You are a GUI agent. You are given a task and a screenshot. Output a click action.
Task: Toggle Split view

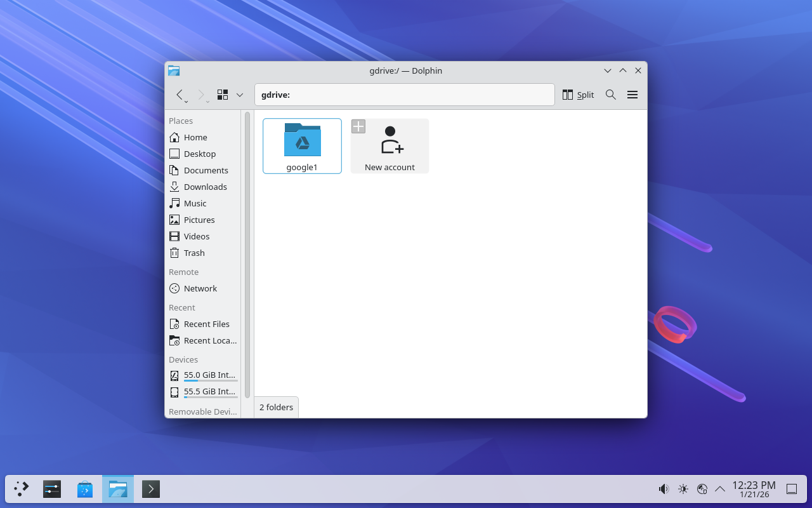(x=578, y=95)
